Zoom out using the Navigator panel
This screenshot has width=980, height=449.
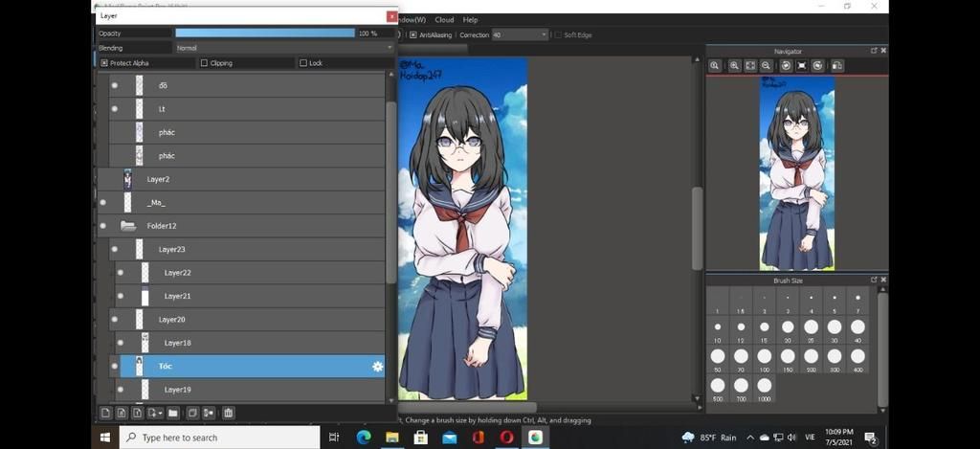(766, 66)
